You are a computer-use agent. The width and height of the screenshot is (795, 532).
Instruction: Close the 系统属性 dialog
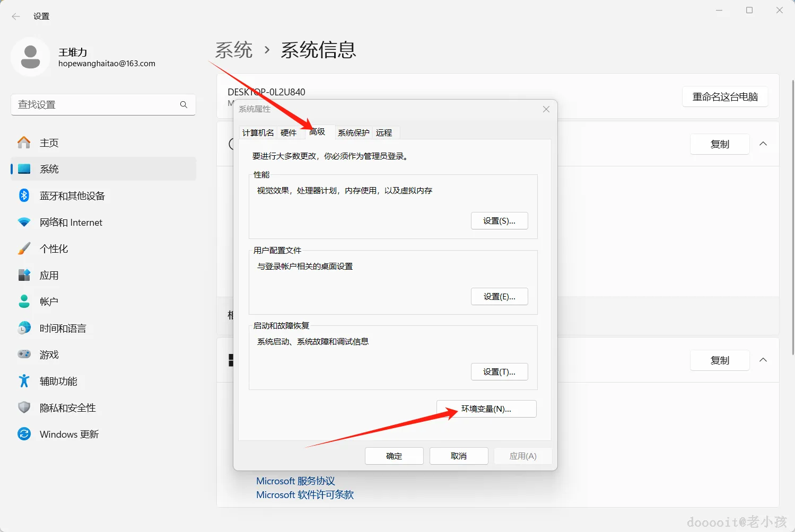546,109
